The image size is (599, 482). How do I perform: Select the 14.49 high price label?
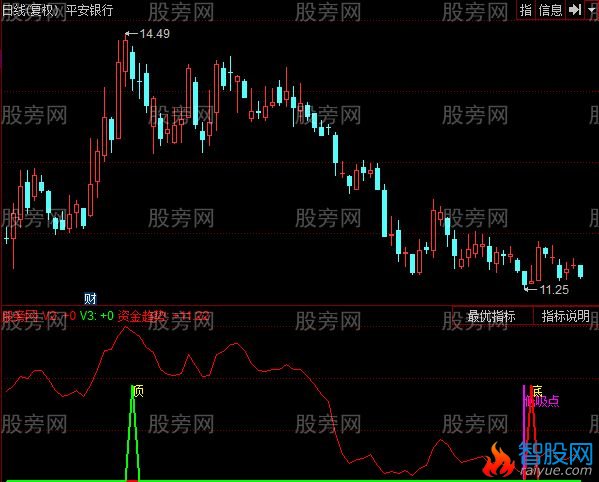[x=154, y=34]
